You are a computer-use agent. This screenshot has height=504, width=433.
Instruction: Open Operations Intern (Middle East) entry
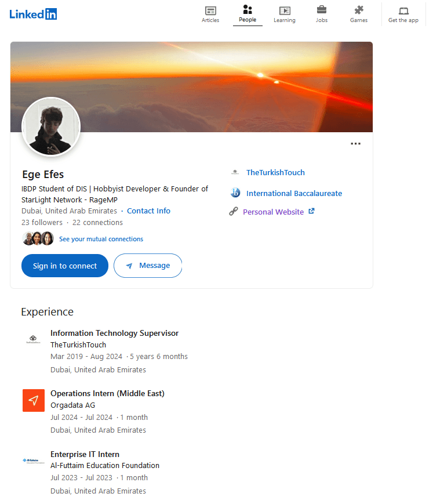tap(107, 394)
